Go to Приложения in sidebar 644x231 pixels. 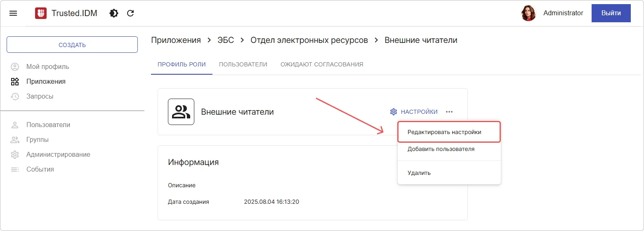[45, 81]
